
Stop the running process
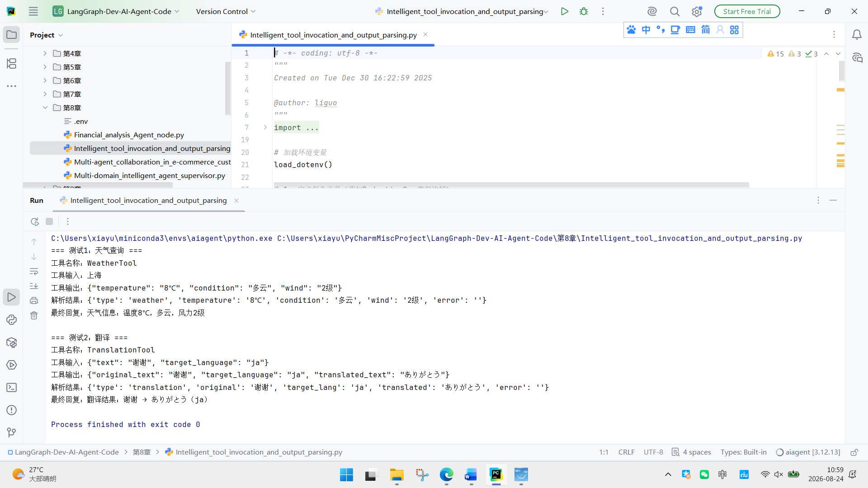click(49, 221)
